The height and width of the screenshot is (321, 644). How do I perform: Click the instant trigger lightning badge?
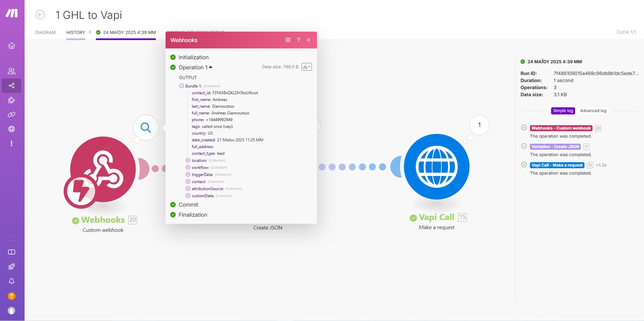click(x=80, y=191)
